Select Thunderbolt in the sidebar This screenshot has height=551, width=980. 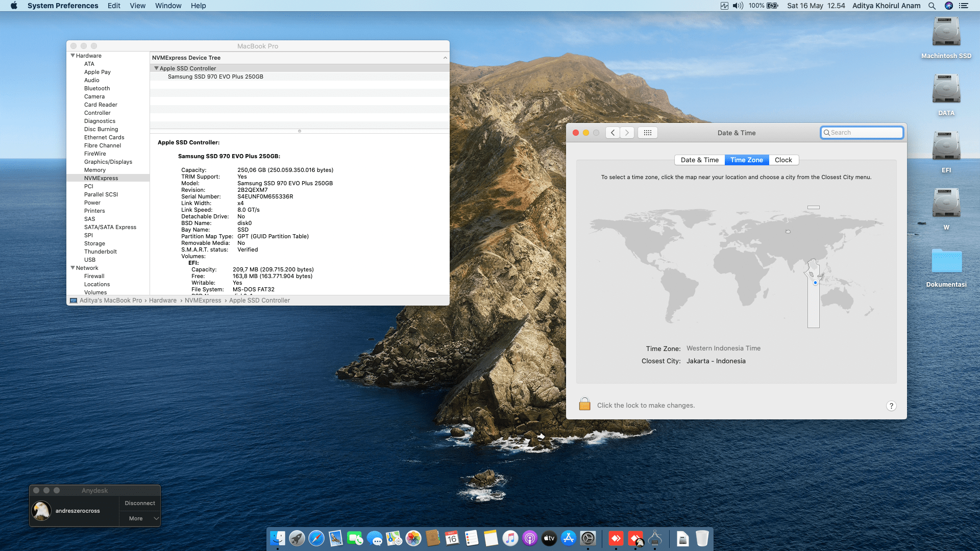tap(101, 252)
